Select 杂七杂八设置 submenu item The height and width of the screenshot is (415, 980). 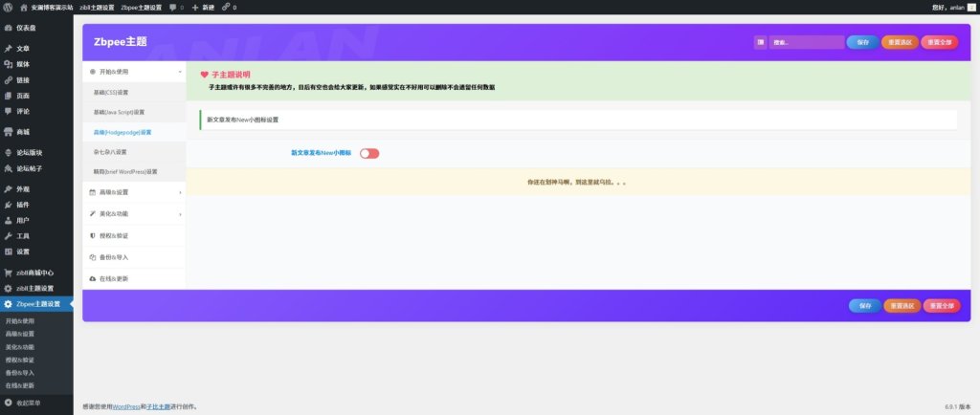(x=110, y=152)
